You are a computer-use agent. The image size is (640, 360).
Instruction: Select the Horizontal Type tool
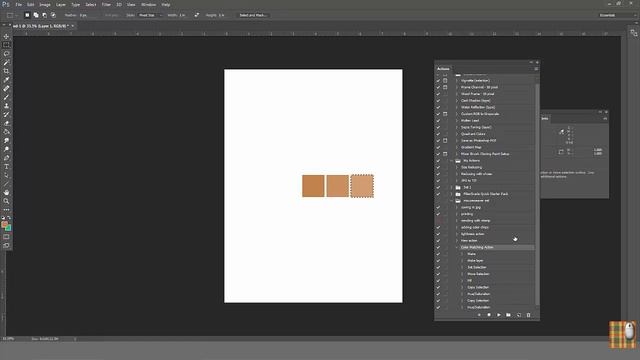tap(6, 167)
